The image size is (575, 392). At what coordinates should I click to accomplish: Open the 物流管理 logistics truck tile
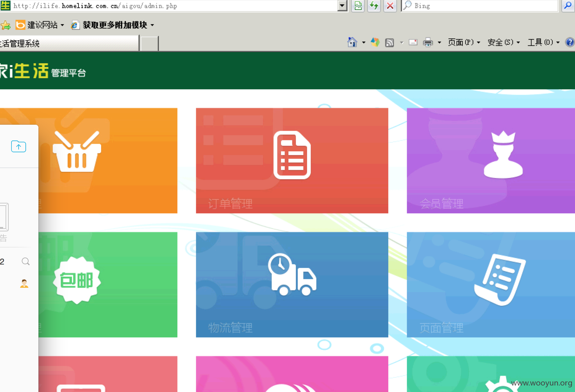[x=292, y=285]
